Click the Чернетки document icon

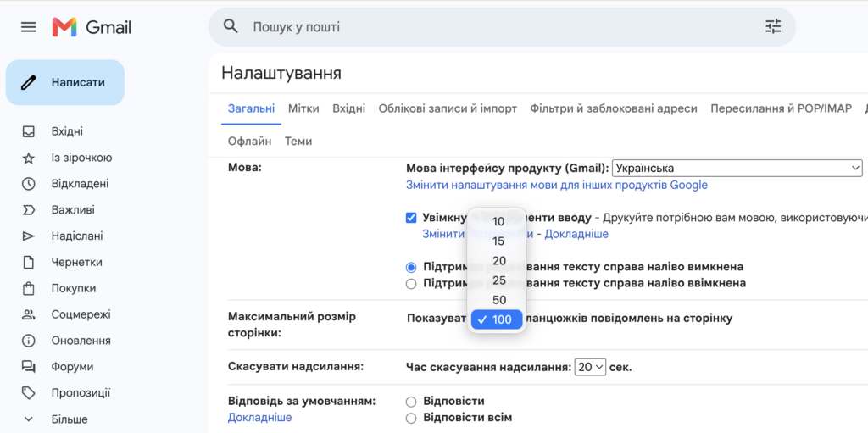[28, 263]
